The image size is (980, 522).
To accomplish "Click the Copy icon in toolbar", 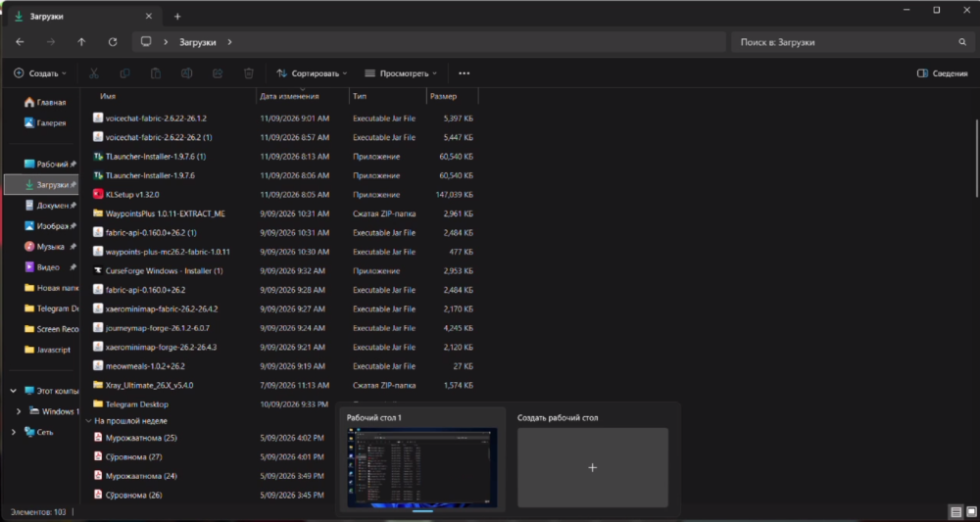I will [x=124, y=73].
